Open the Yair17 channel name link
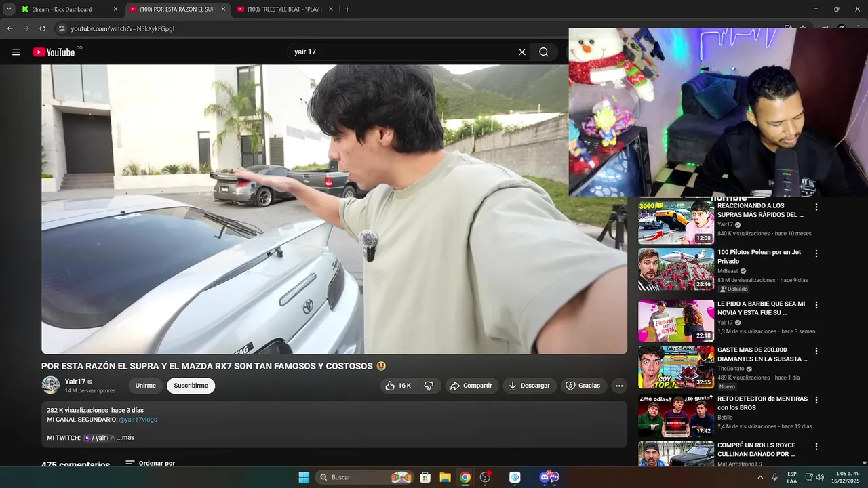The width and height of the screenshot is (868, 488). point(75,382)
